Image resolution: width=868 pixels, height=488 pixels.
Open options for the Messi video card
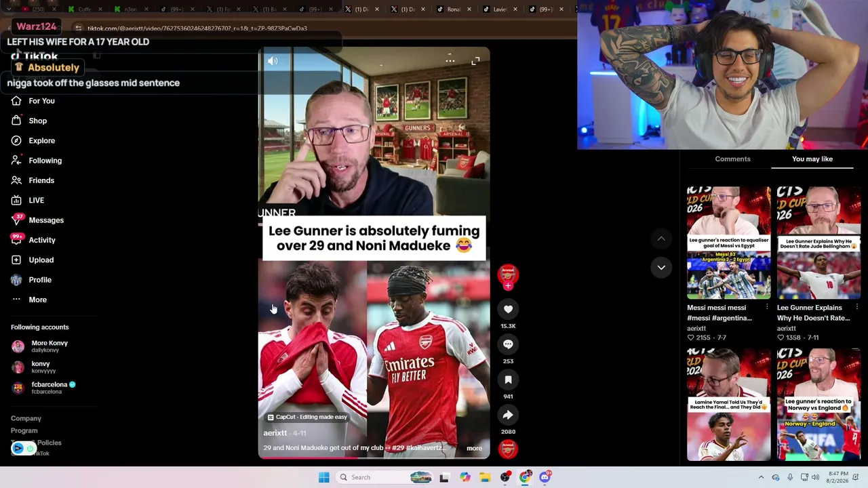click(767, 308)
